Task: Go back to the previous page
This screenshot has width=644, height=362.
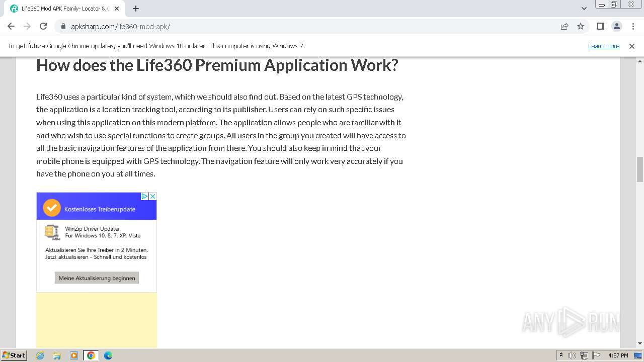Action: 11,26
